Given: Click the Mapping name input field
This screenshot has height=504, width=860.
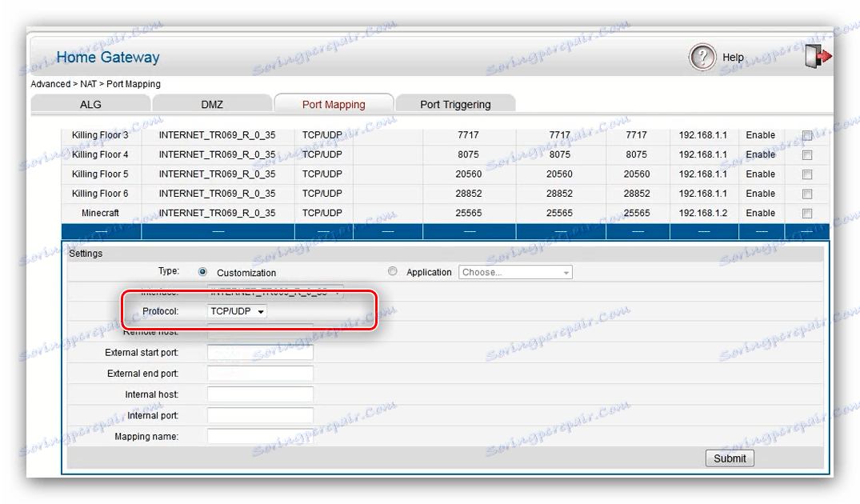Looking at the screenshot, I should (x=260, y=437).
